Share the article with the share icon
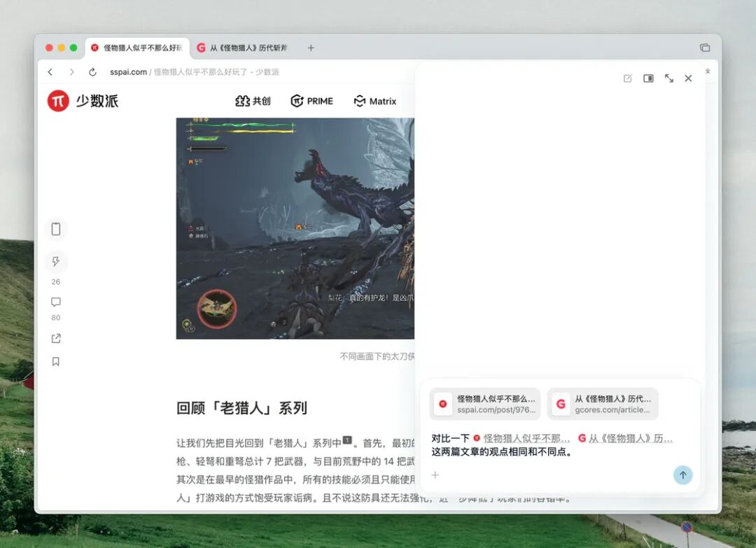756x548 pixels. 56,338
